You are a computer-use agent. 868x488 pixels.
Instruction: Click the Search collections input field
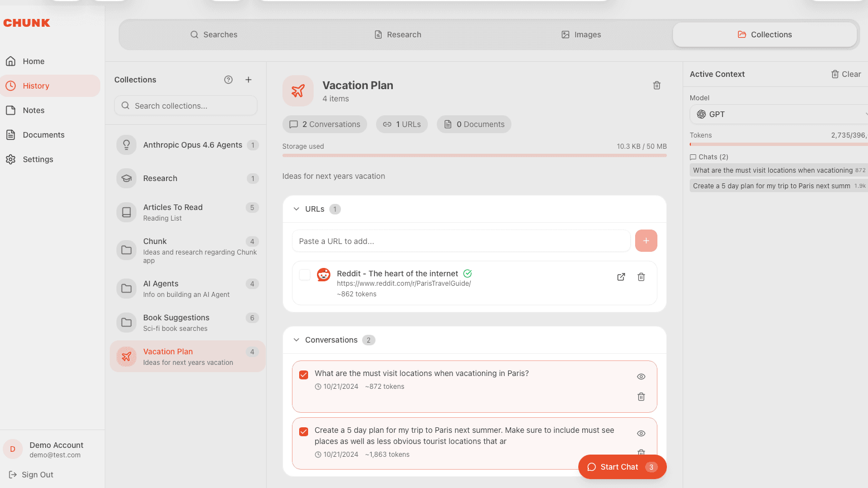pos(186,106)
